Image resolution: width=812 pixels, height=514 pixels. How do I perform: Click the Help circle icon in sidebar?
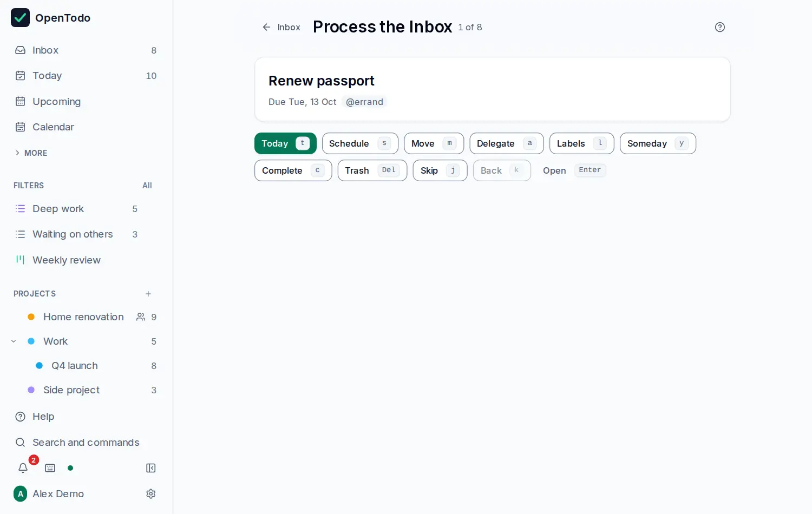pyautogui.click(x=21, y=417)
